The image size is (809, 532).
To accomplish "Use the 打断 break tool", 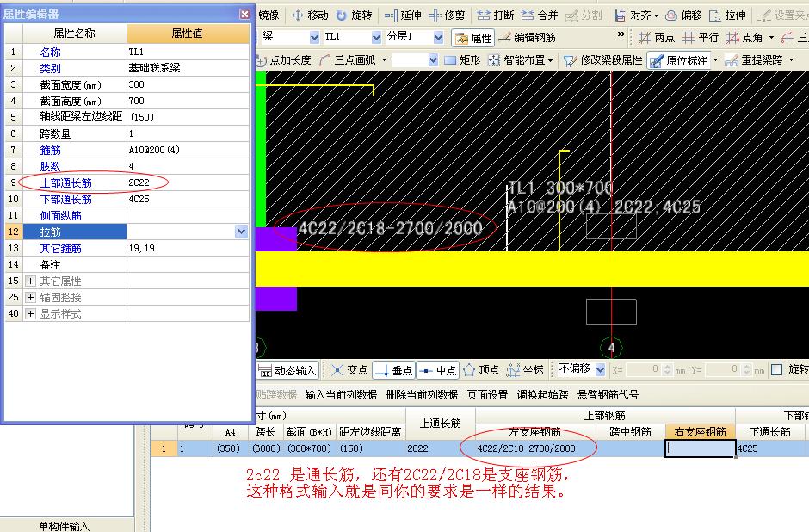I will [496, 15].
